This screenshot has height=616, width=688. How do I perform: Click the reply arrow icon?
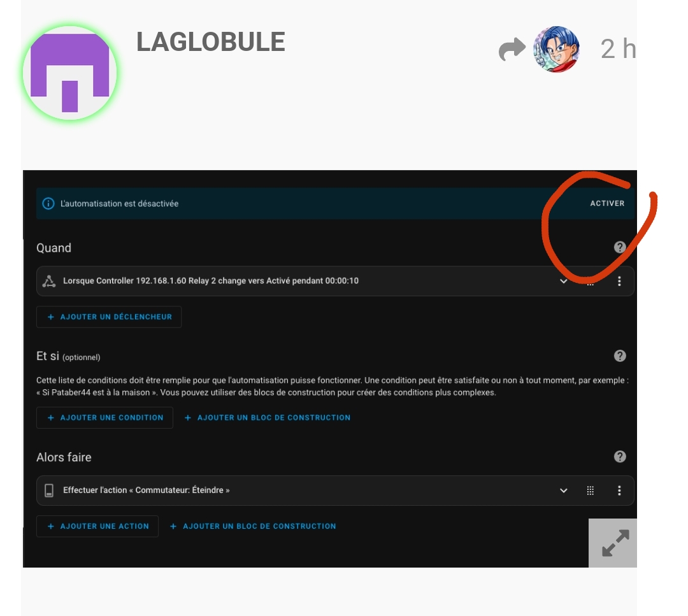click(x=512, y=48)
